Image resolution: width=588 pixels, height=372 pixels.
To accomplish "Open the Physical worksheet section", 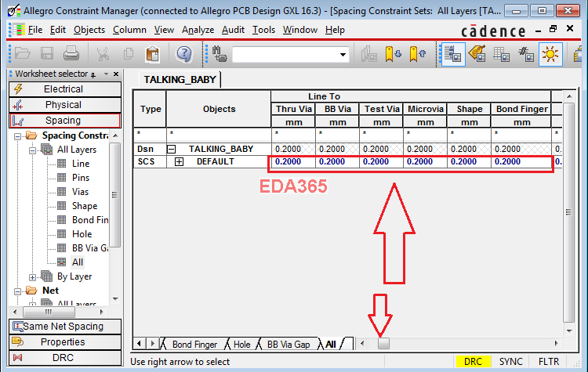I will (x=65, y=105).
